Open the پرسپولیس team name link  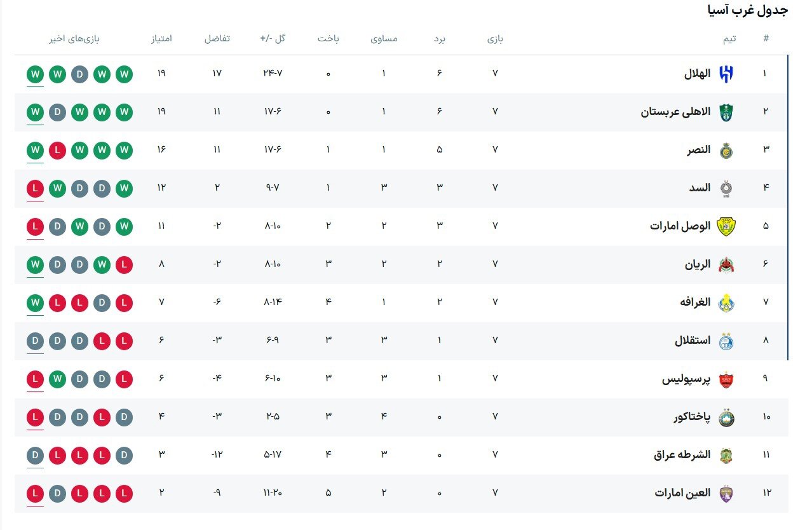click(686, 379)
